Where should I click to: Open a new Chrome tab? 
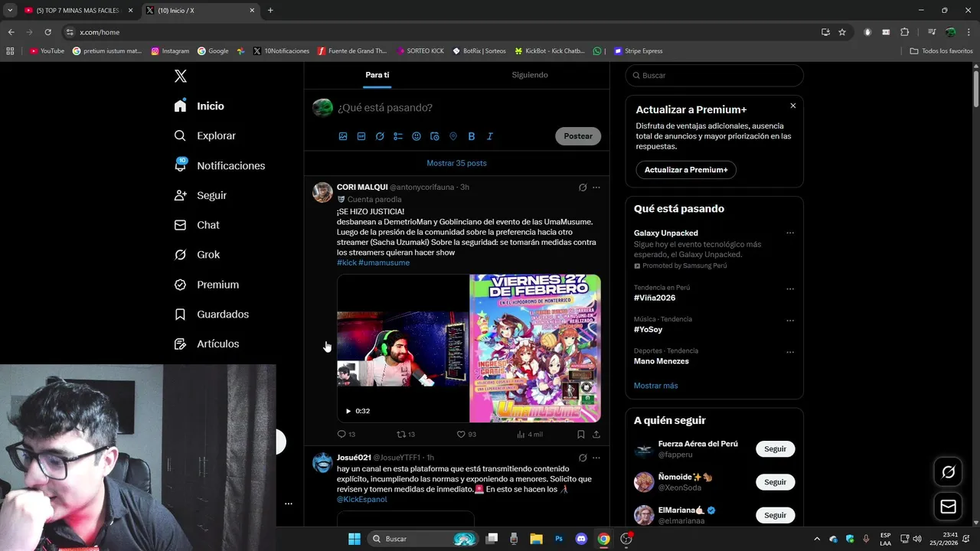point(270,11)
